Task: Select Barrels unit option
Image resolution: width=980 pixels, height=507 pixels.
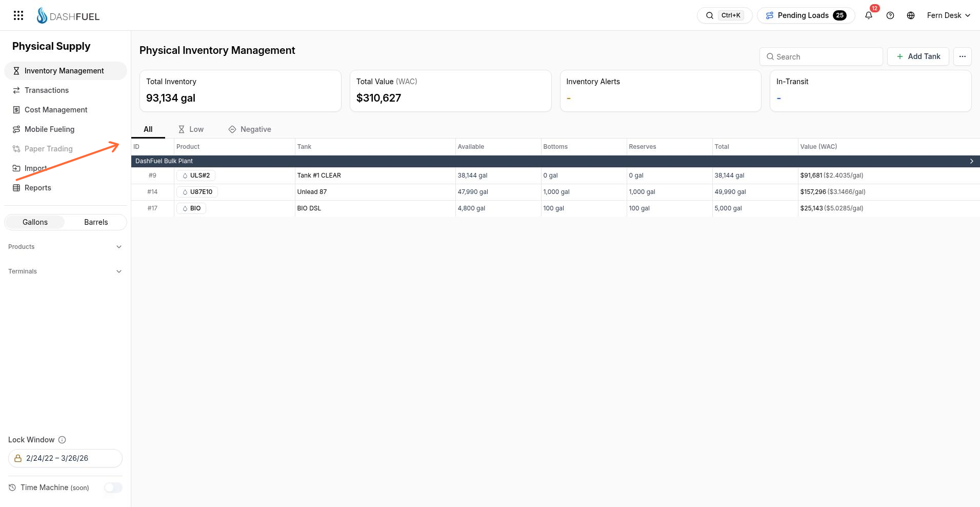Action: [96, 222]
